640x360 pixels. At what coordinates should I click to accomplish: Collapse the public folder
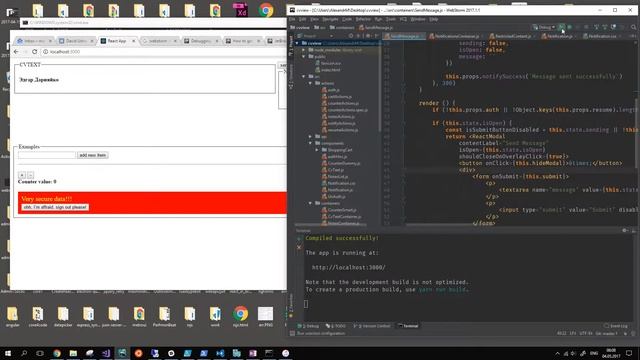[x=304, y=56]
